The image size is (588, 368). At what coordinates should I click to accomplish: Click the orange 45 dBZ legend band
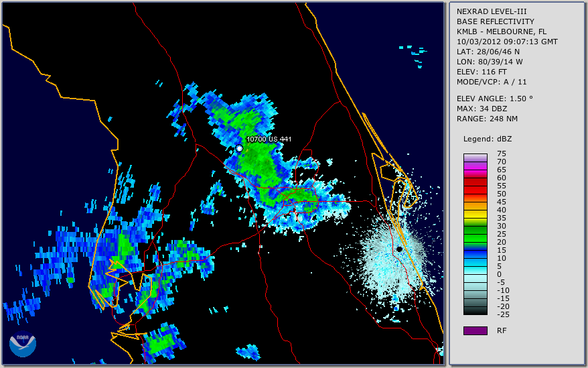tap(475, 206)
